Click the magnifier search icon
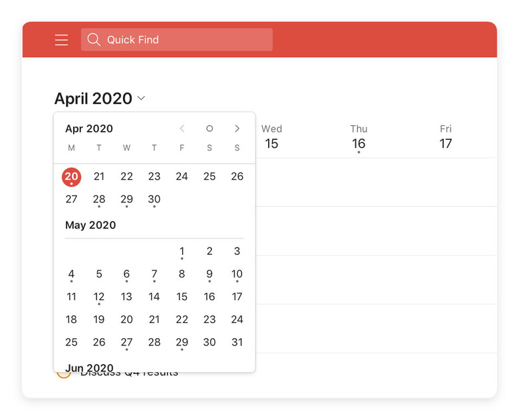This screenshot has width=519, height=420. (x=94, y=39)
